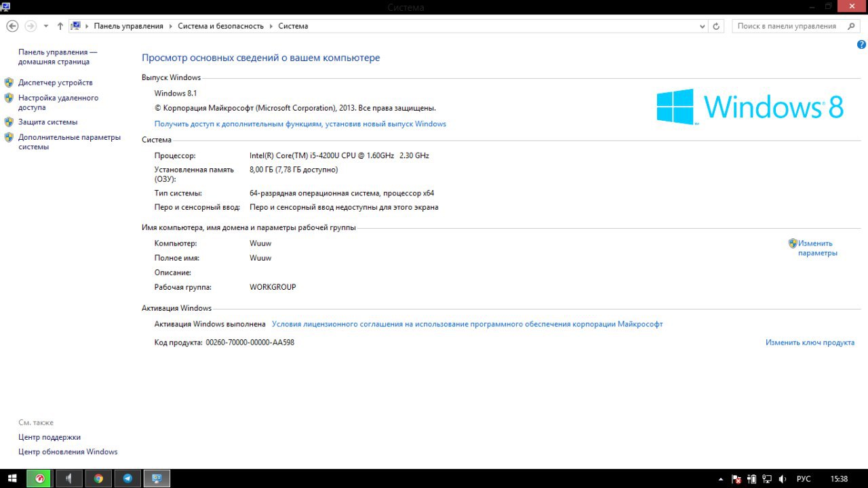Screen dimensions: 868x488
Task: Click shield icon beside "Дополнительные параметры системы"
Action: point(9,137)
